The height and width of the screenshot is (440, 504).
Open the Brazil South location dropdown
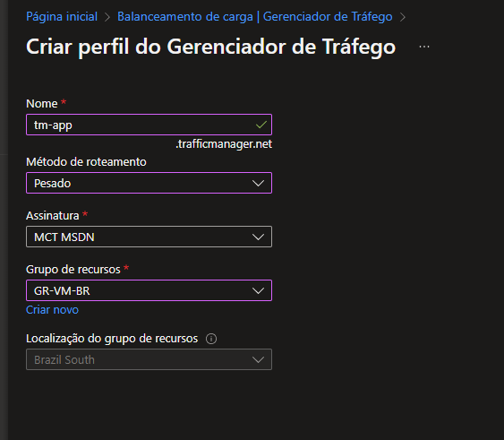click(x=149, y=359)
